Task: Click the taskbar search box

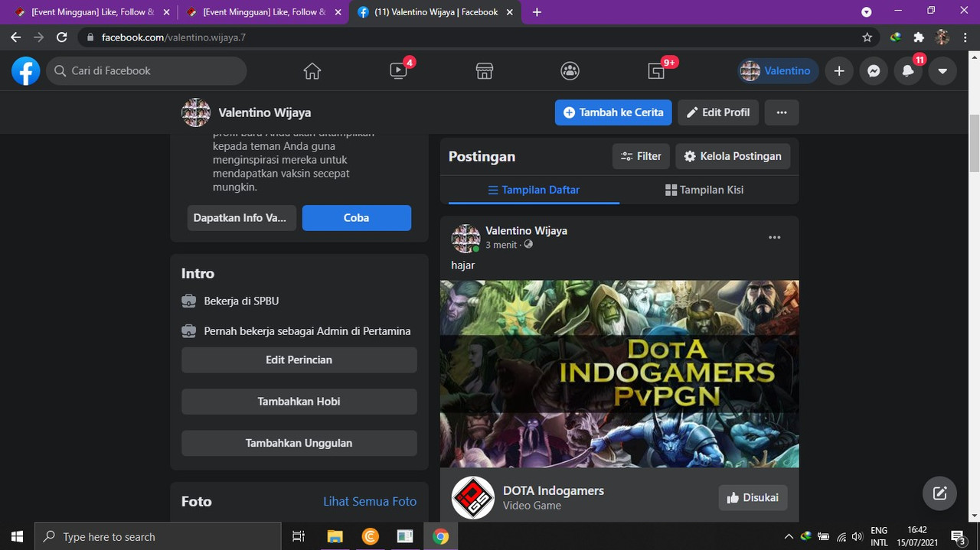Action: point(158,536)
